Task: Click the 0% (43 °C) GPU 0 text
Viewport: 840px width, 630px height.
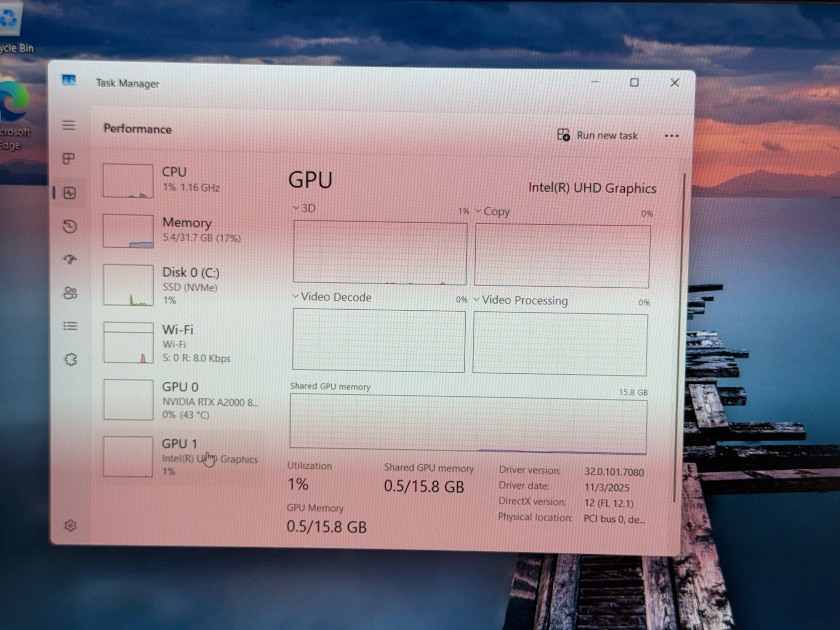Action: click(x=186, y=415)
